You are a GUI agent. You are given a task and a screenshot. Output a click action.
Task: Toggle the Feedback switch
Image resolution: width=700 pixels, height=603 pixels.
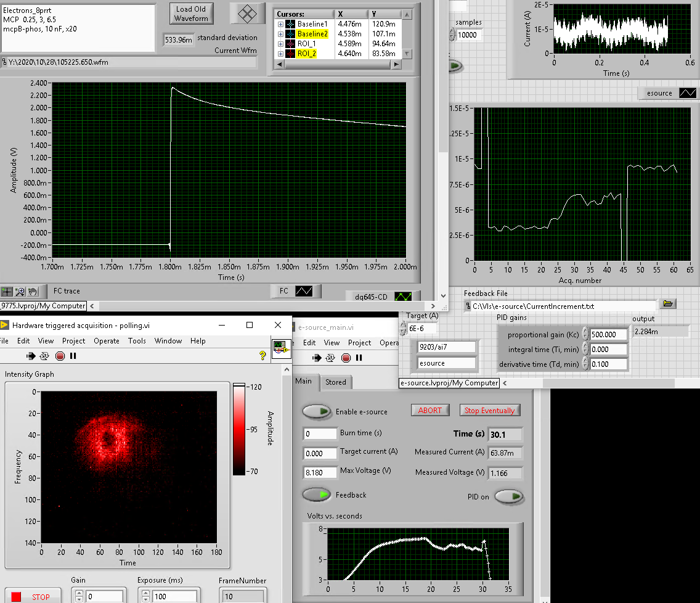click(x=315, y=494)
